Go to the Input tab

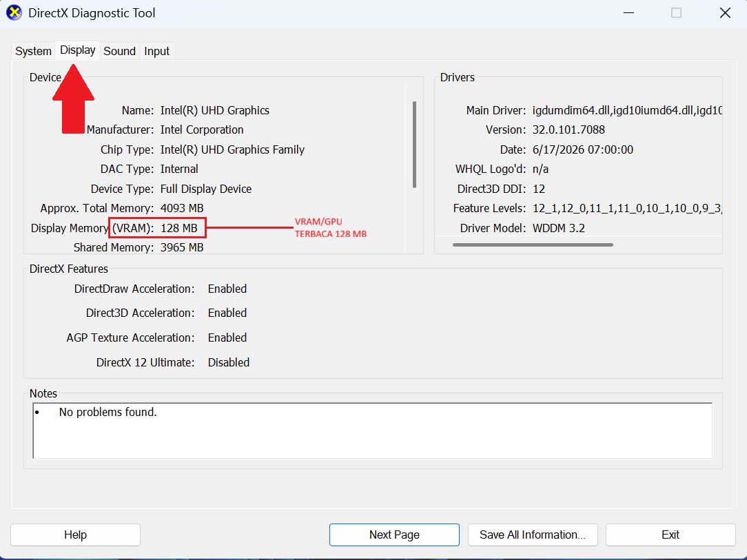156,51
